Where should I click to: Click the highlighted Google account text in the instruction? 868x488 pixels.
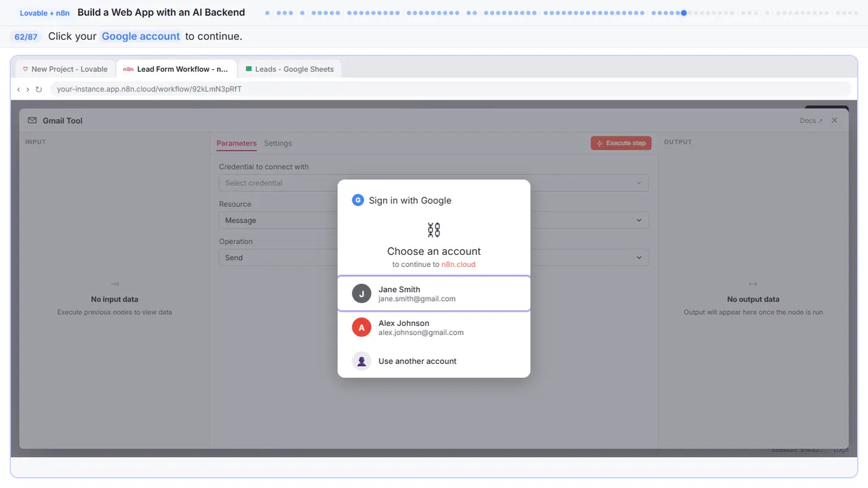(x=141, y=37)
